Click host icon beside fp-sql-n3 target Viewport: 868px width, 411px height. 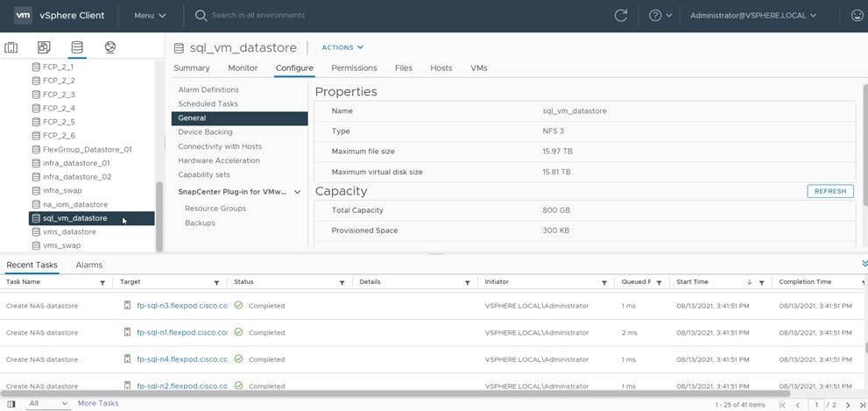click(127, 305)
